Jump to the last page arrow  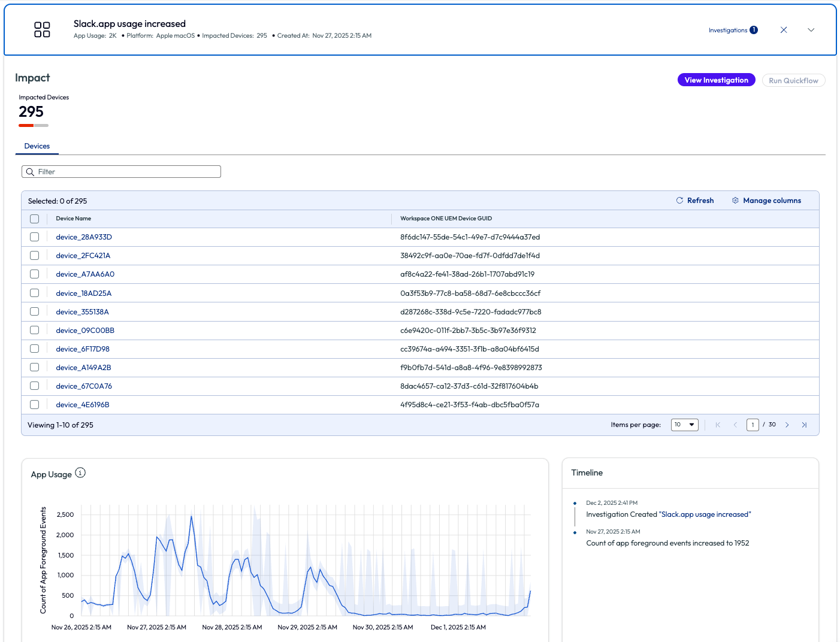pyautogui.click(x=804, y=425)
